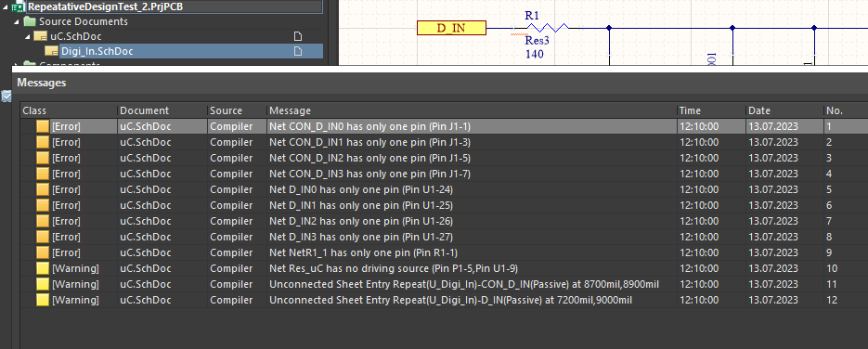Select resistor R1 symbol on the schematic

tap(547, 27)
